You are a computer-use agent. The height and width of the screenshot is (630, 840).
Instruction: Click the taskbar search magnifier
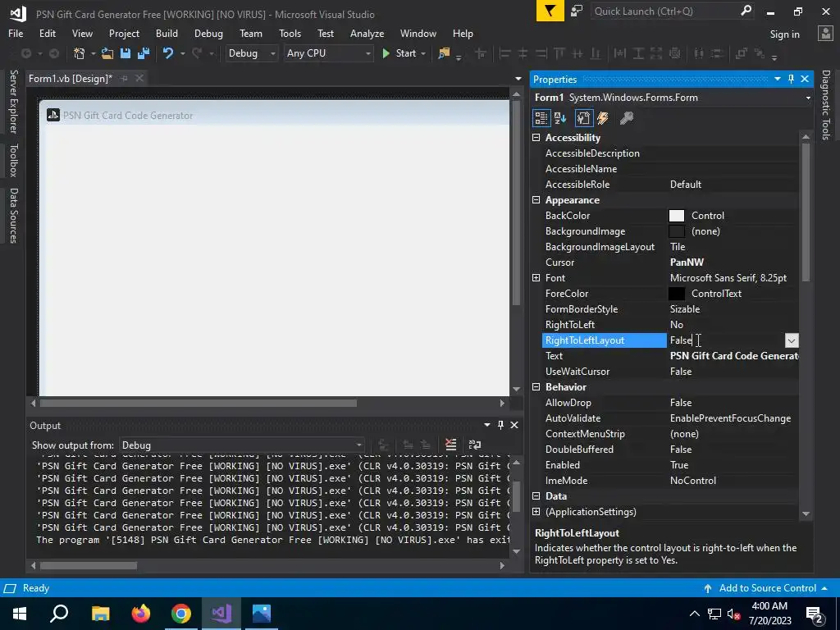59,614
